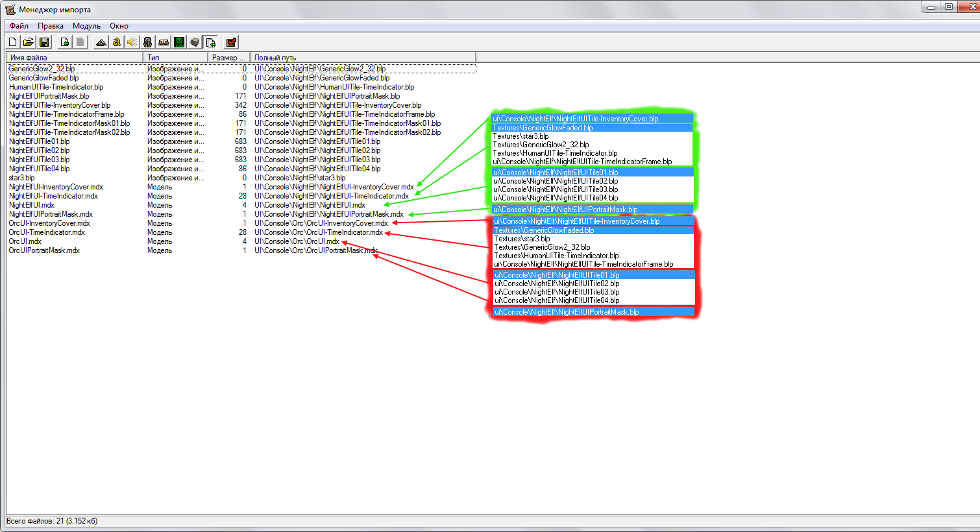980x532 pixels.
Task: Open the Окно menu
Action: tap(119, 26)
